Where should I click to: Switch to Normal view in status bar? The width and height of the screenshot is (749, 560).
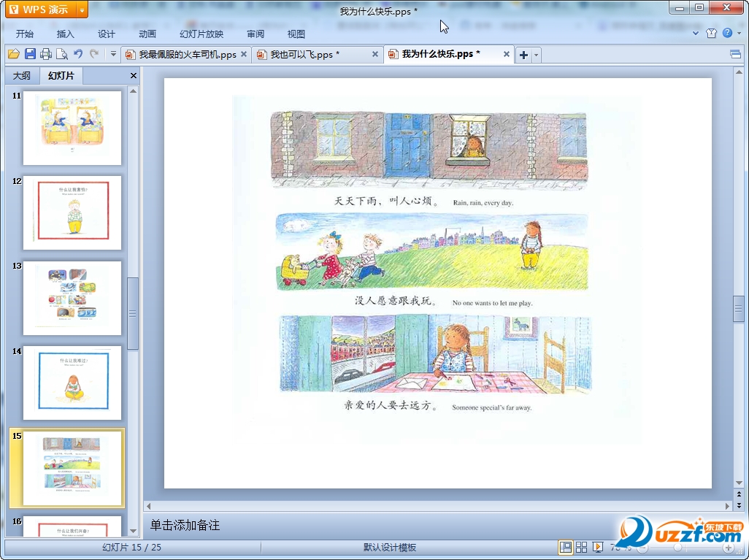(566, 547)
